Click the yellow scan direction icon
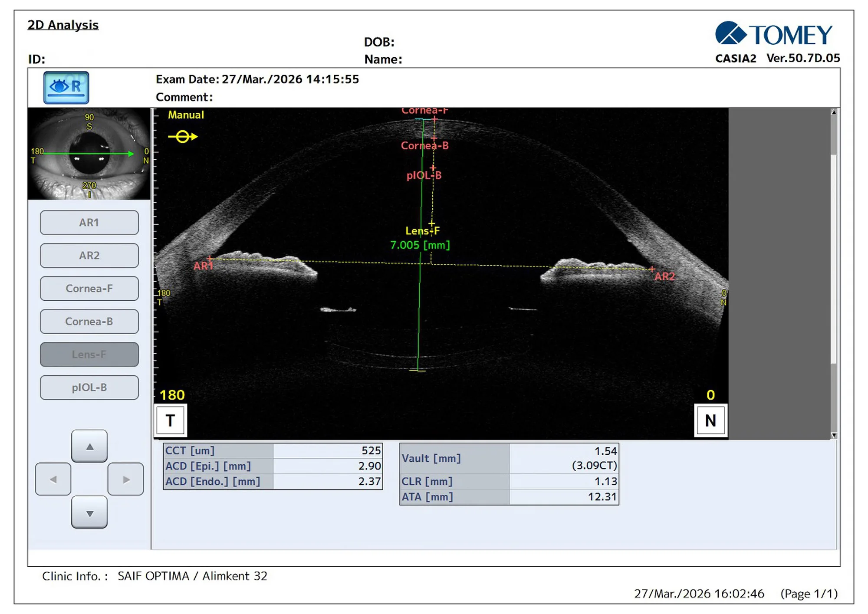868x614 pixels. tap(183, 137)
